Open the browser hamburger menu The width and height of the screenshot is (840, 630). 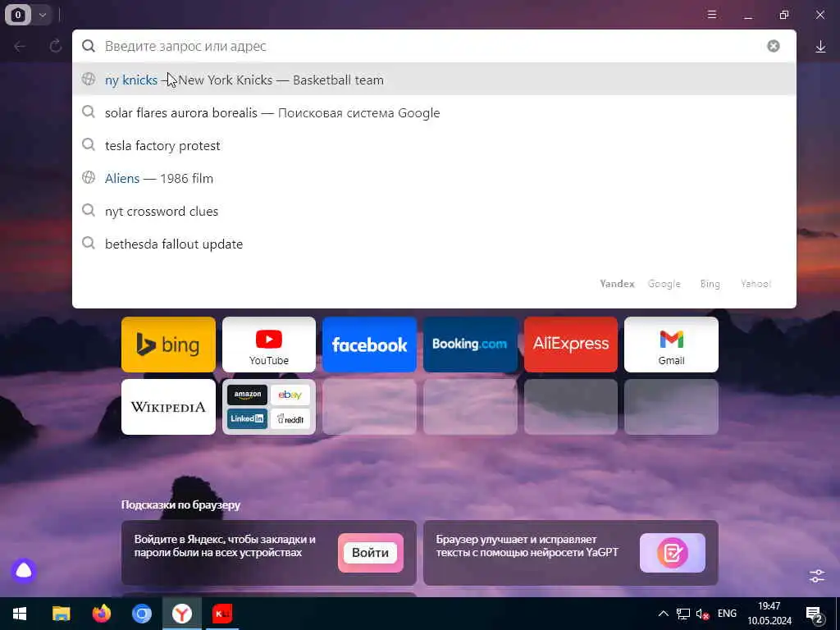pyautogui.click(x=711, y=15)
